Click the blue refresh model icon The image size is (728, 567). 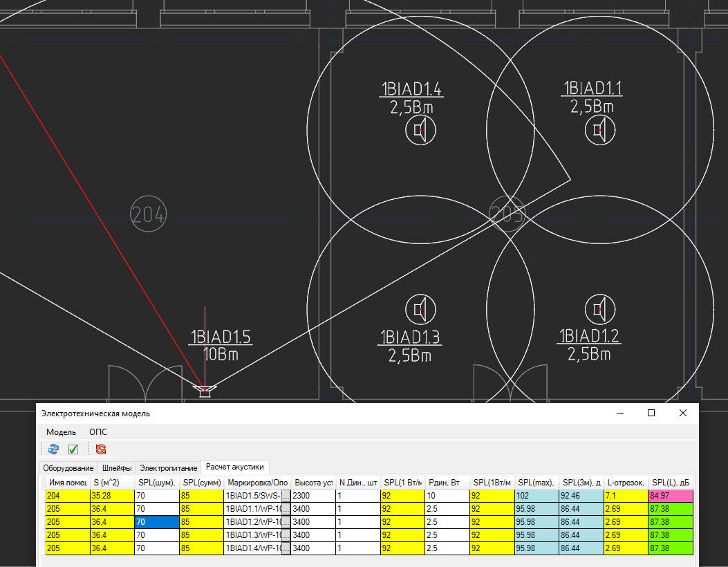53,449
